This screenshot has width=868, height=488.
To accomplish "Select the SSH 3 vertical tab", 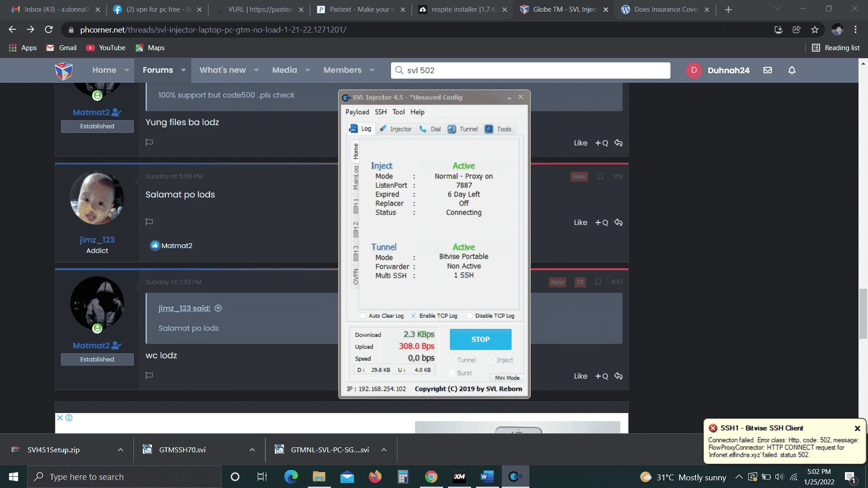I will pyautogui.click(x=356, y=253).
